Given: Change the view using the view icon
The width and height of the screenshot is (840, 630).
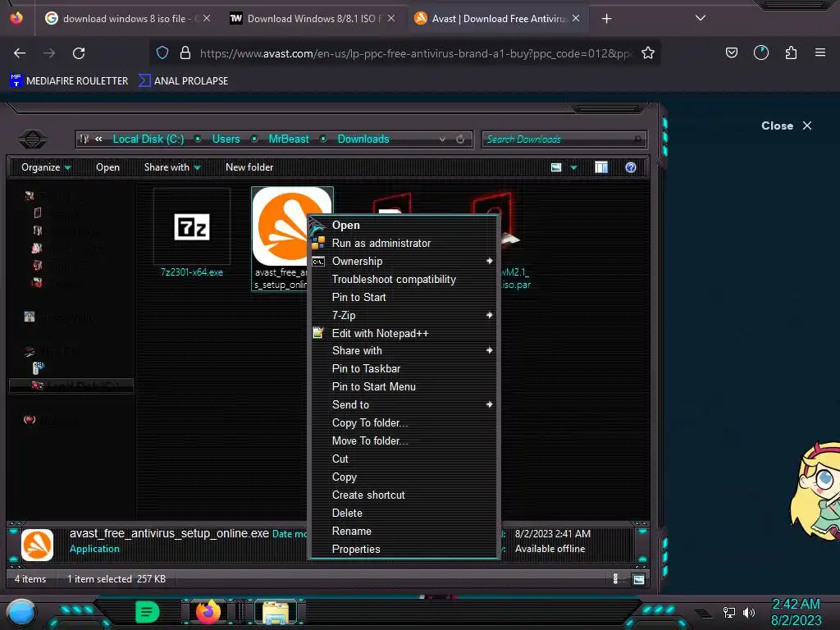Looking at the screenshot, I should coord(556,167).
